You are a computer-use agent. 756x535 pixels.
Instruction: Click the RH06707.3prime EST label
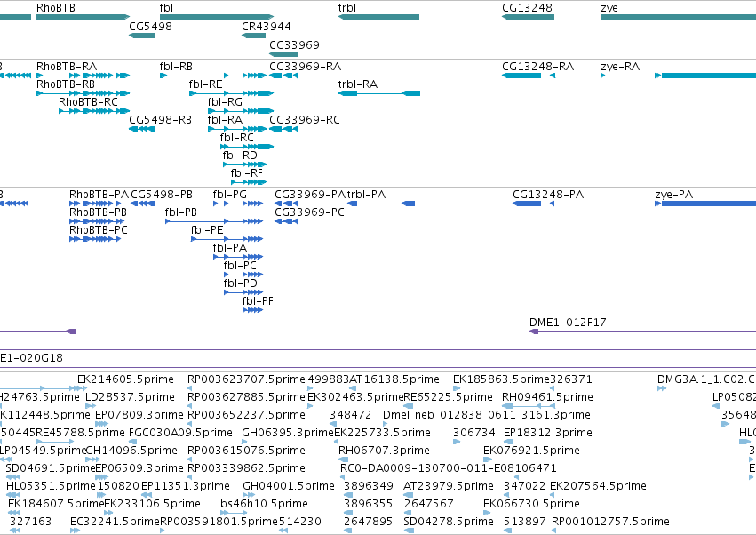pos(384,451)
